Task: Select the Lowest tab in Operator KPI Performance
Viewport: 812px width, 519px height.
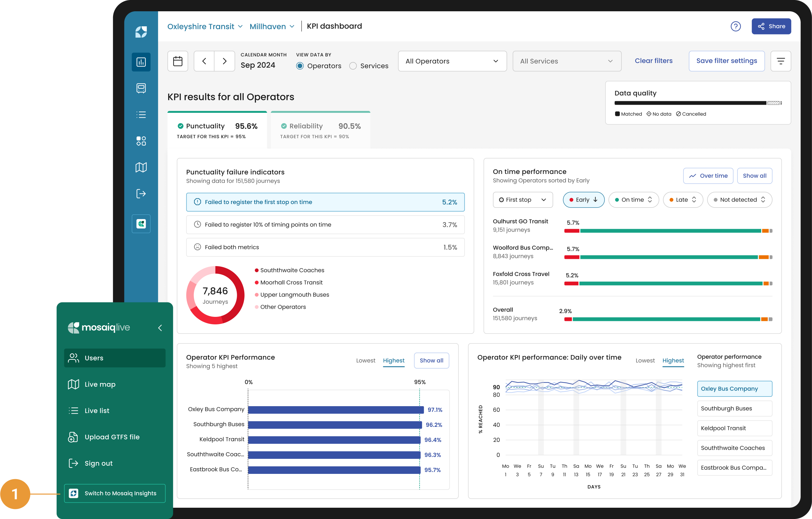Action: [366, 360]
